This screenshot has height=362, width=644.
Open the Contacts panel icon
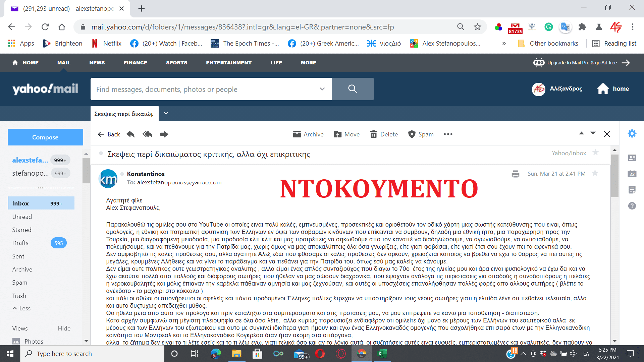pos(632,158)
